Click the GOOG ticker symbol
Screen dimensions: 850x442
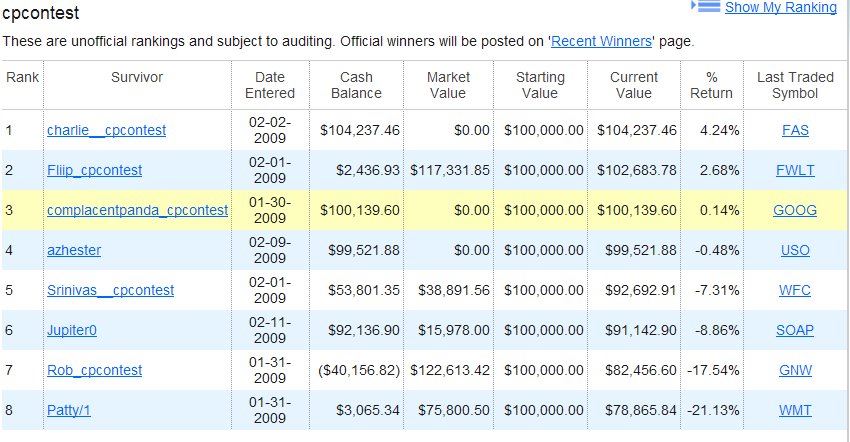pyautogui.click(x=795, y=210)
